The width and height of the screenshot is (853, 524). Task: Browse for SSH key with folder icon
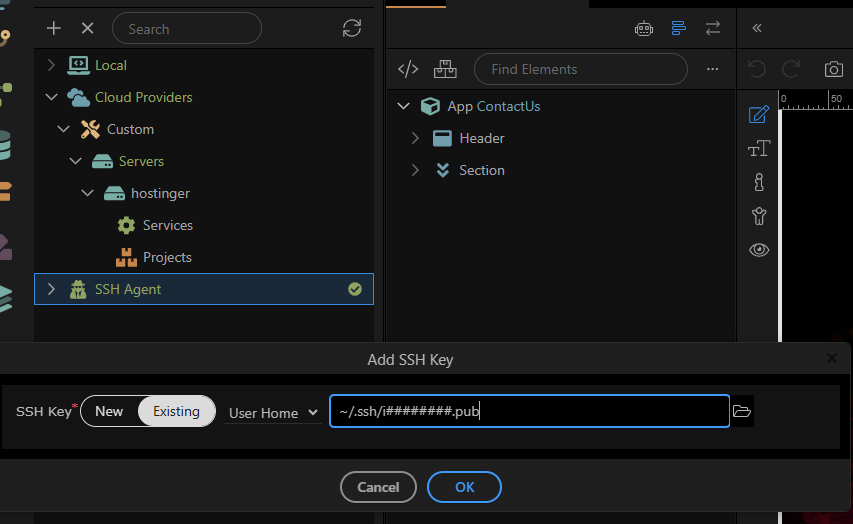click(741, 411)
